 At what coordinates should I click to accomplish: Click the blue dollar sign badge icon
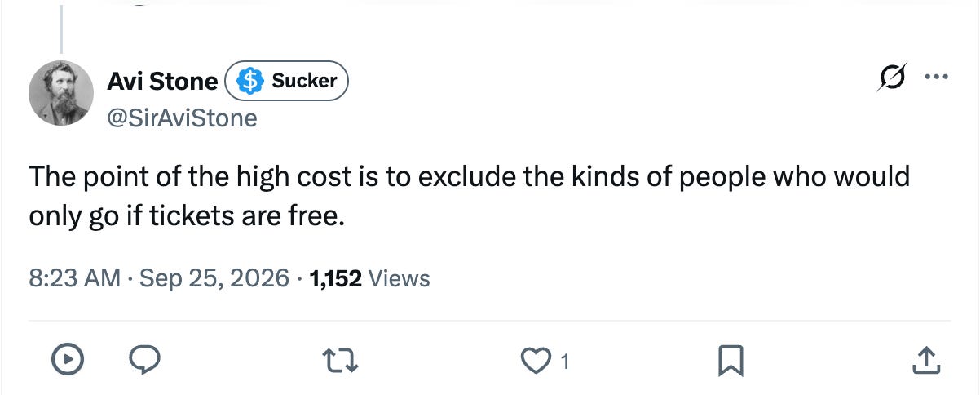251,80
